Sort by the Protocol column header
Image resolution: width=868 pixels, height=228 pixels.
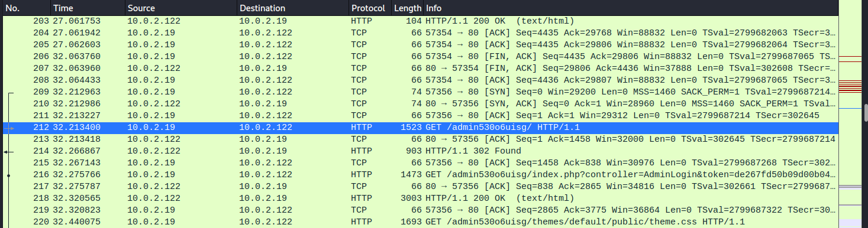pyautogui.click(x=369, y=8)
